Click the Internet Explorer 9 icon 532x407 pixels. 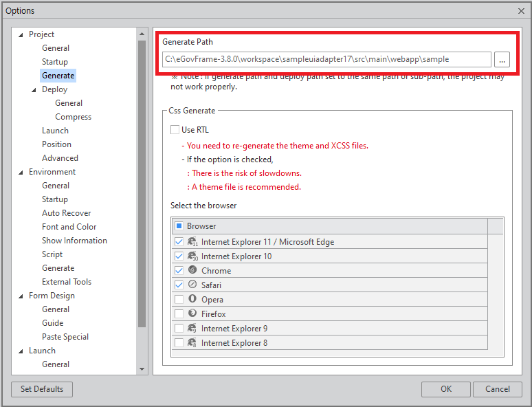point(192,328)
